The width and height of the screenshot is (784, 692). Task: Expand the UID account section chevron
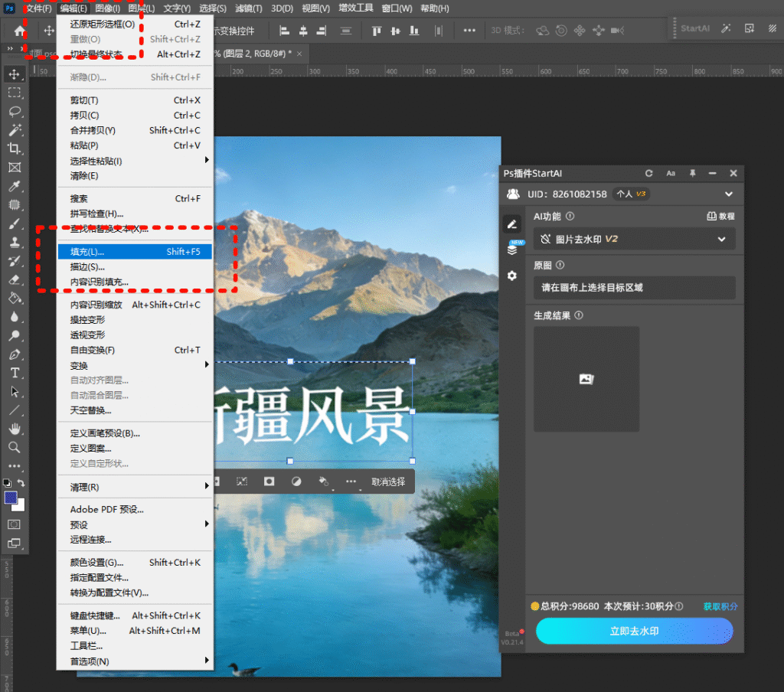pos(729,194)
